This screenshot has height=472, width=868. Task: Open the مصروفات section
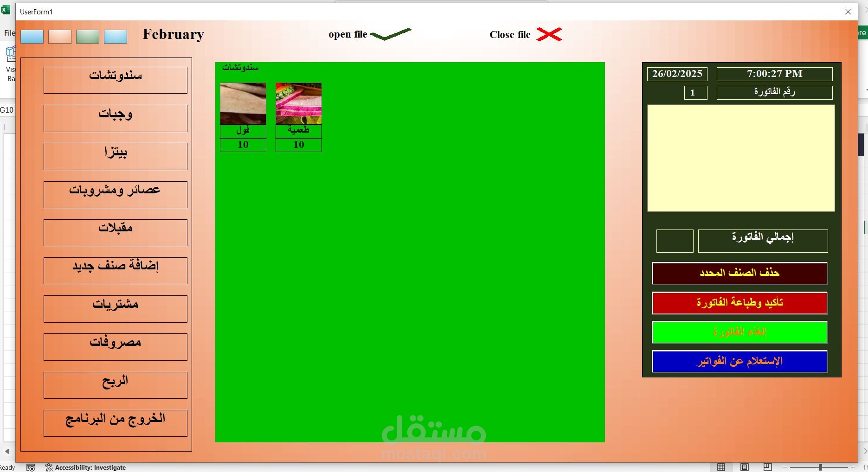tap(116, 347)
